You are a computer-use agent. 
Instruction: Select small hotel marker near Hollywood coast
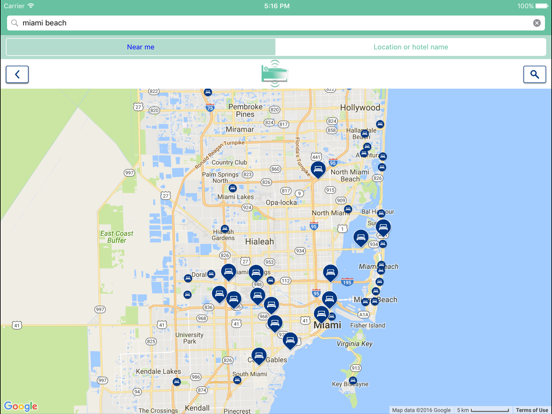tap(380, 124)
